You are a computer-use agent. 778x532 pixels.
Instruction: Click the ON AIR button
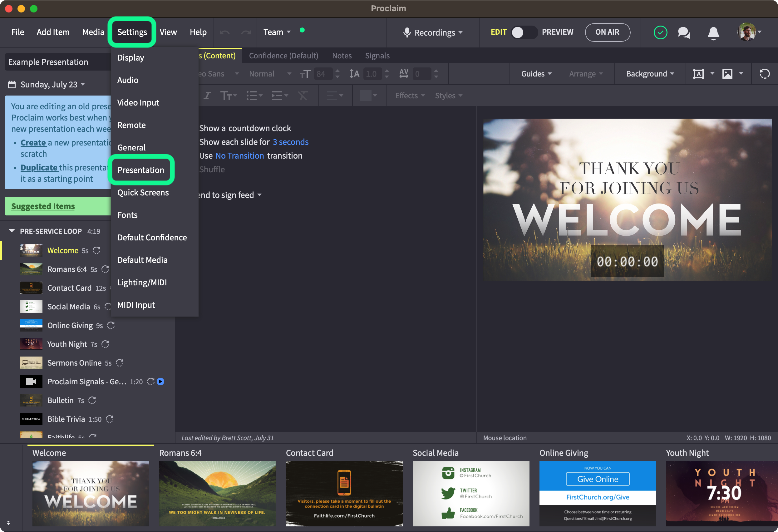pyautogui.click(x=607, y=32)
